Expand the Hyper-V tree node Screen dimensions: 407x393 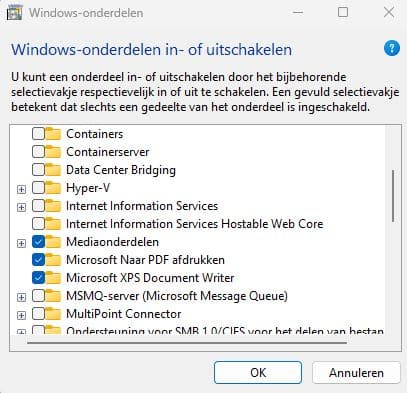click(x=21, y=189)
